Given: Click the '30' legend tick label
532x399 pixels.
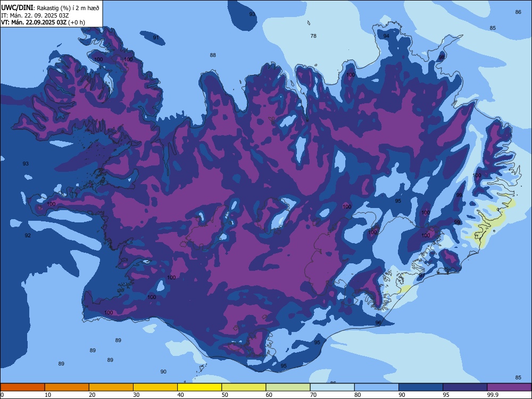Looking at the screenshot, I should [136, 395].
